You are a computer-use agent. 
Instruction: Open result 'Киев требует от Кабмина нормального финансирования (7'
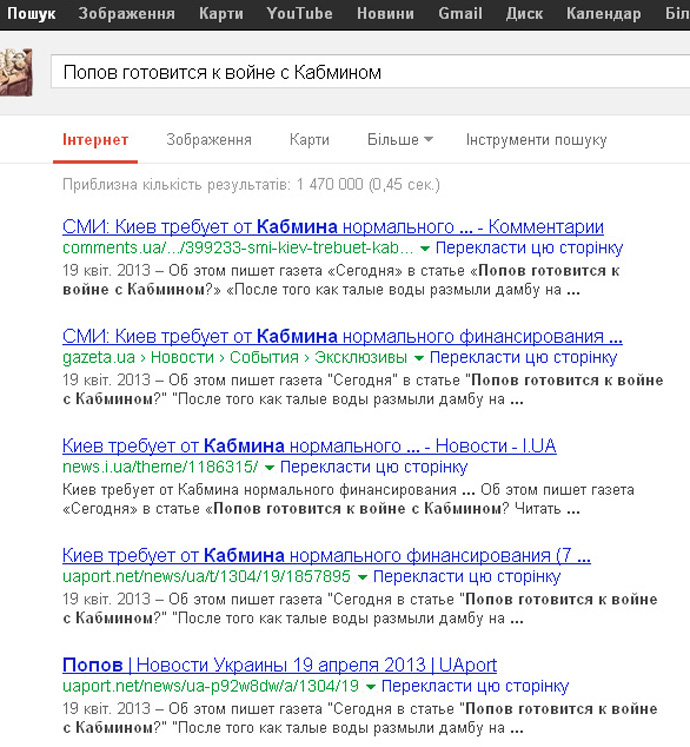pos(326,555)
